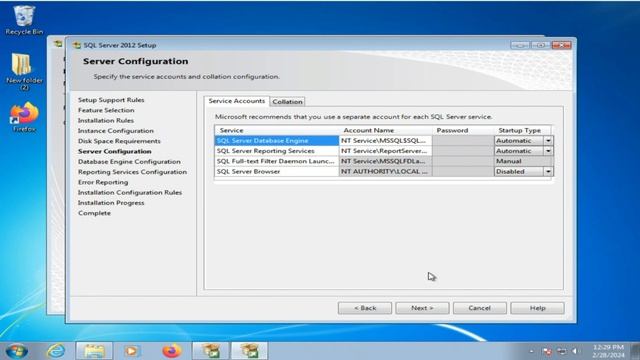Click the Setup Support Rules step
Screen dimensions: 640x360
[111, 100]
